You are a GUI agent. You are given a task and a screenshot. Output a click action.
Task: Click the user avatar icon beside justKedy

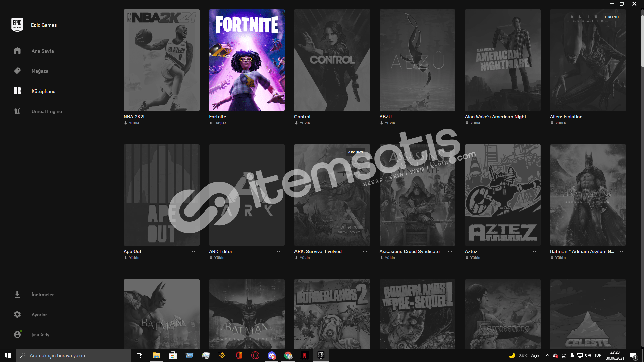click(x=18, y=334)
